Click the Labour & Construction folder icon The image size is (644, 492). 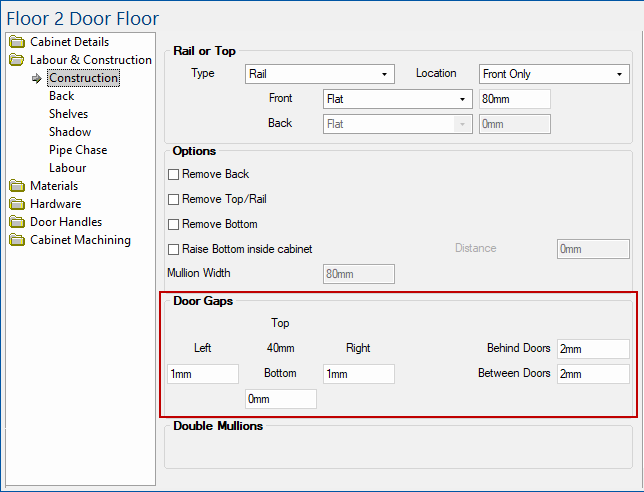tap(18, 60)
